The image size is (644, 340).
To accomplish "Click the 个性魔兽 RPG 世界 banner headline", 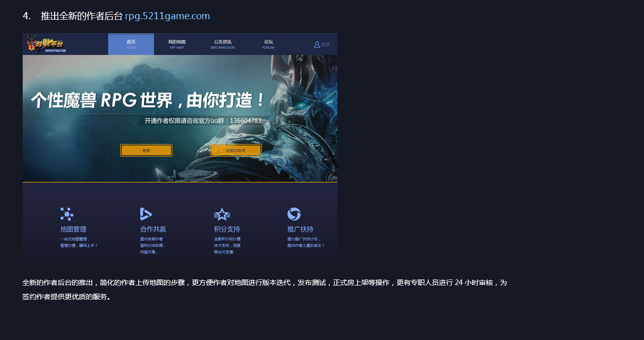I will pos(148,100).
